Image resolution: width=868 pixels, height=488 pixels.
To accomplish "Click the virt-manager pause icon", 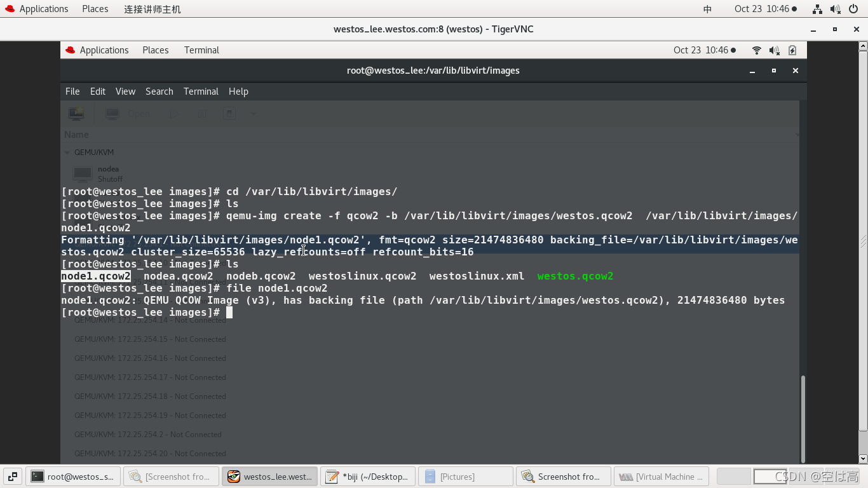I will point(202,114).
